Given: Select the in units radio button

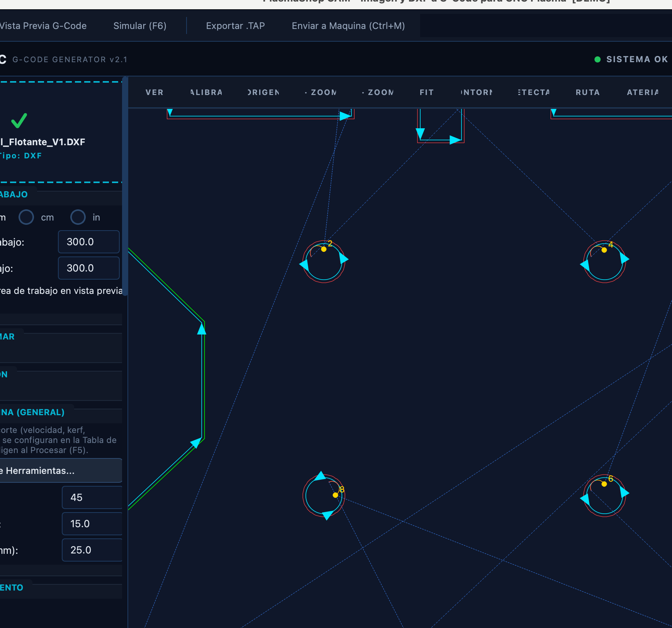Looking at the screenshot, I should (78, 217).
